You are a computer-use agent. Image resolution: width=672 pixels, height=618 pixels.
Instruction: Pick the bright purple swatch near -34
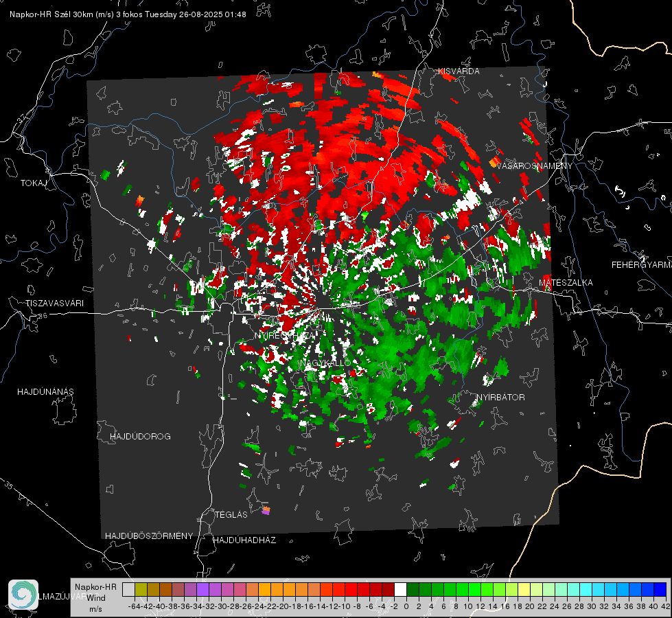202,590
